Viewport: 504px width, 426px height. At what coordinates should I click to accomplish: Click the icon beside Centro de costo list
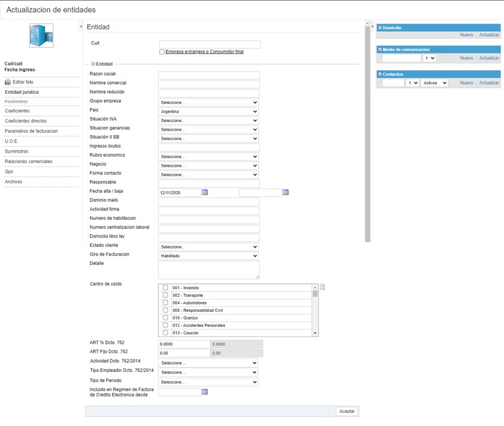(323, 287)
